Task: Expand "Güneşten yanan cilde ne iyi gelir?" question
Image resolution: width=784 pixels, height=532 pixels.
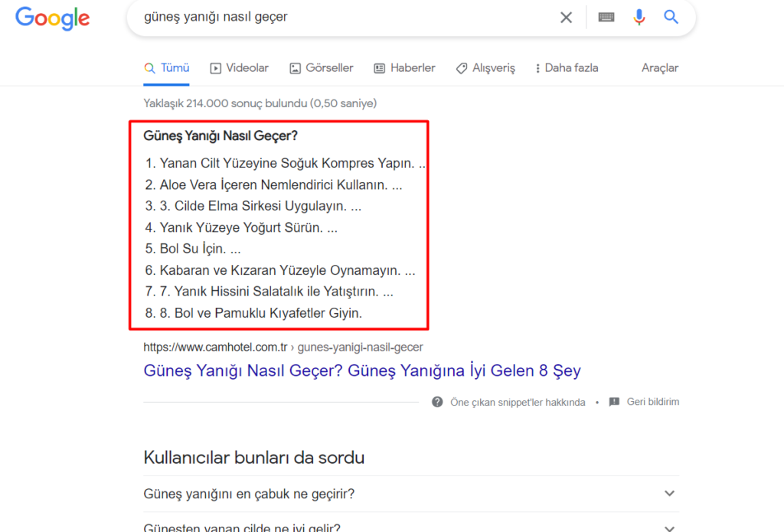Action: coord(670,527)
